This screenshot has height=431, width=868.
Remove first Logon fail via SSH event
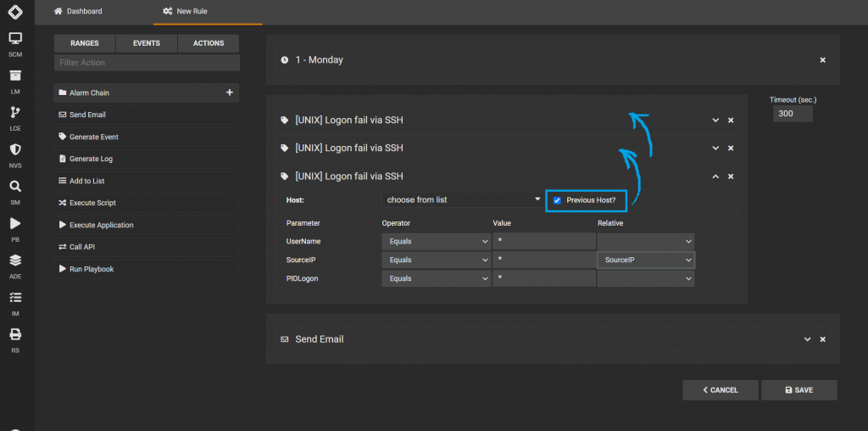tap(731, 120)
